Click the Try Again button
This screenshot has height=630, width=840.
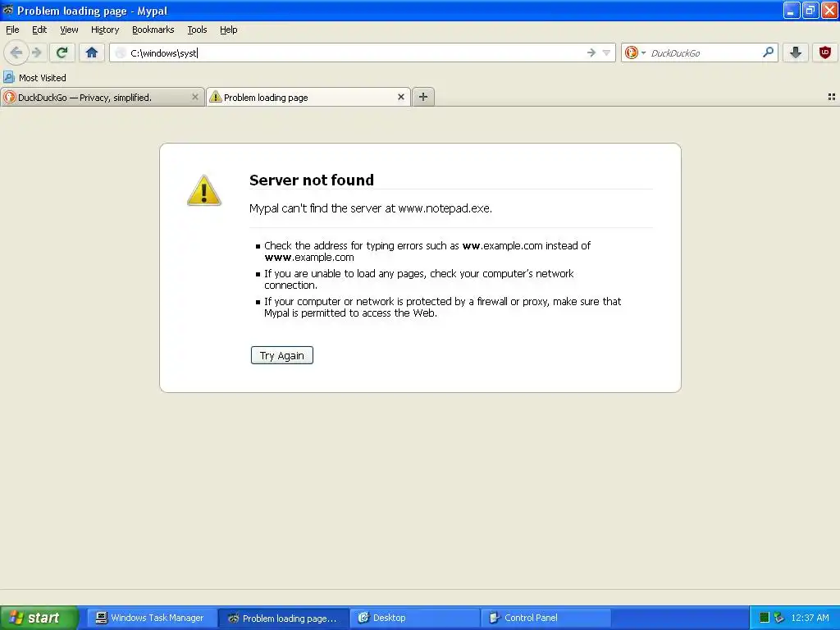pyautogui.click(x=282, y=355)
